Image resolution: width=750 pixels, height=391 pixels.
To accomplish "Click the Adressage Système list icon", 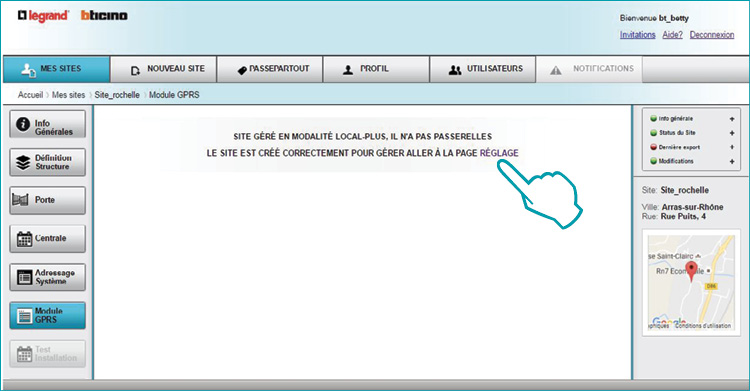I will click(x=24, y=277).
